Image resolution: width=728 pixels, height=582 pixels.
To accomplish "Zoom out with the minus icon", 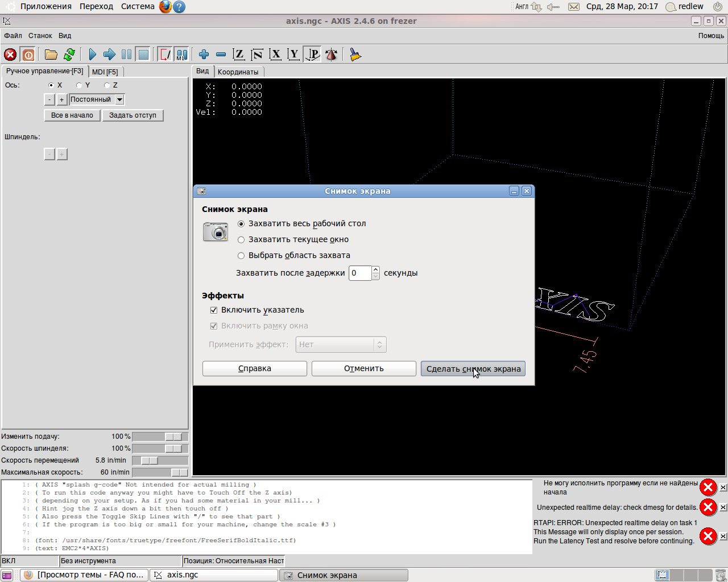I will click(221, 55).
